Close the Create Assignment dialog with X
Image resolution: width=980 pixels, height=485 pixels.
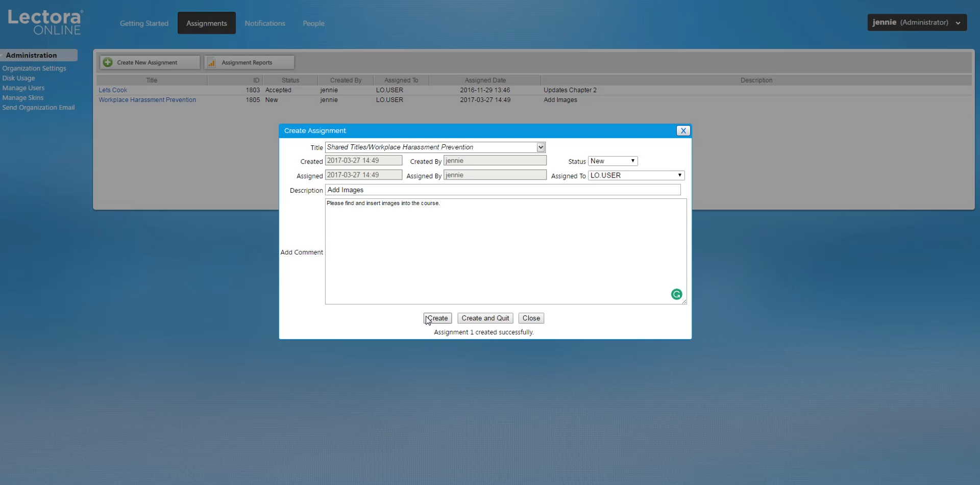pyautogui.click(x=683, y=131)
